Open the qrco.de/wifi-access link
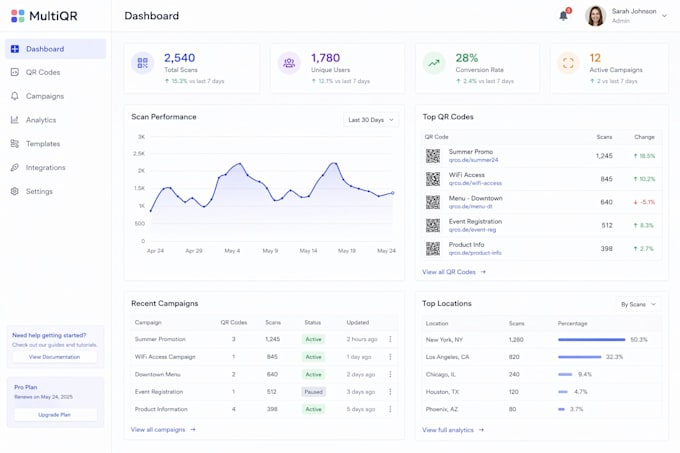The height and width of the screenshot is (453, 680). (475, 183)
